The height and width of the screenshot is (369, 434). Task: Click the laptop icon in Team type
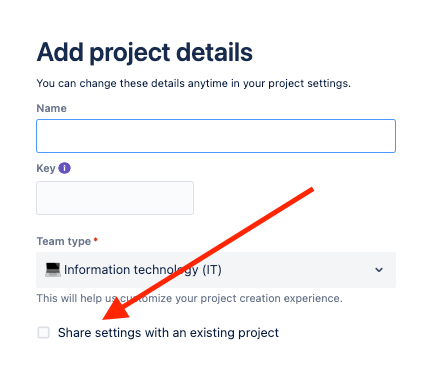53,270
